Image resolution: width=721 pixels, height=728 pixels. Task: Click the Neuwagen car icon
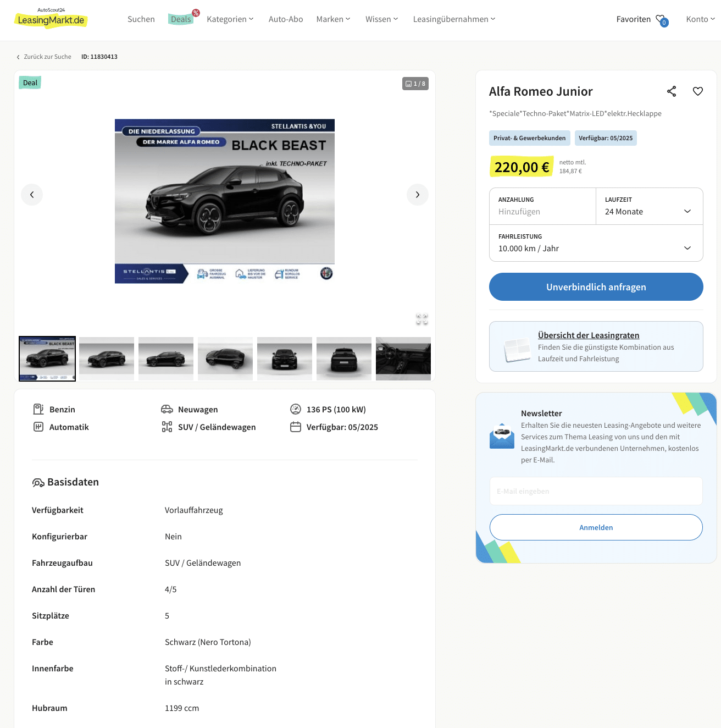[x=167, y=409]
